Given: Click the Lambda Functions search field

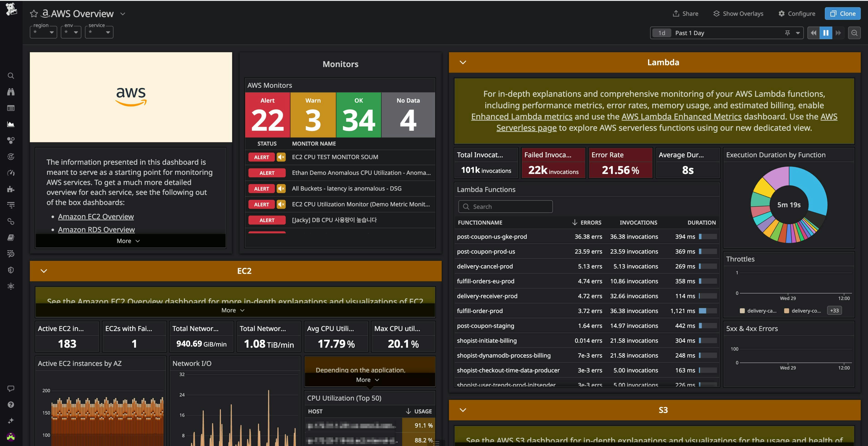Looking at the screenshot, I should click(505, 207).
